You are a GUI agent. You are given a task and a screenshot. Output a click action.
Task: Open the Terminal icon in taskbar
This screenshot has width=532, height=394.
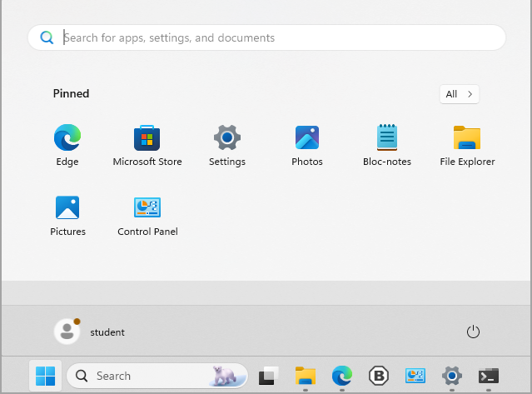click(x=489, y=376)
